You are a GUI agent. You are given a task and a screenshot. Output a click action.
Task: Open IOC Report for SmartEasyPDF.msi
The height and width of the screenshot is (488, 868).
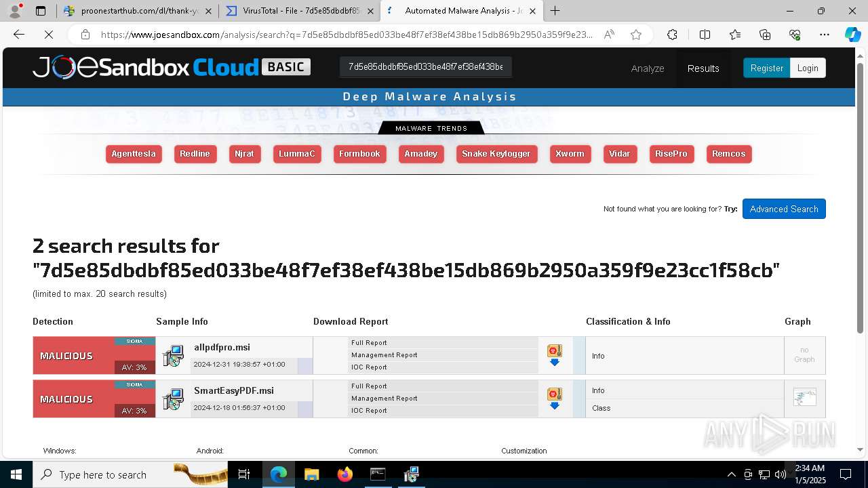[x=369, y=411]
